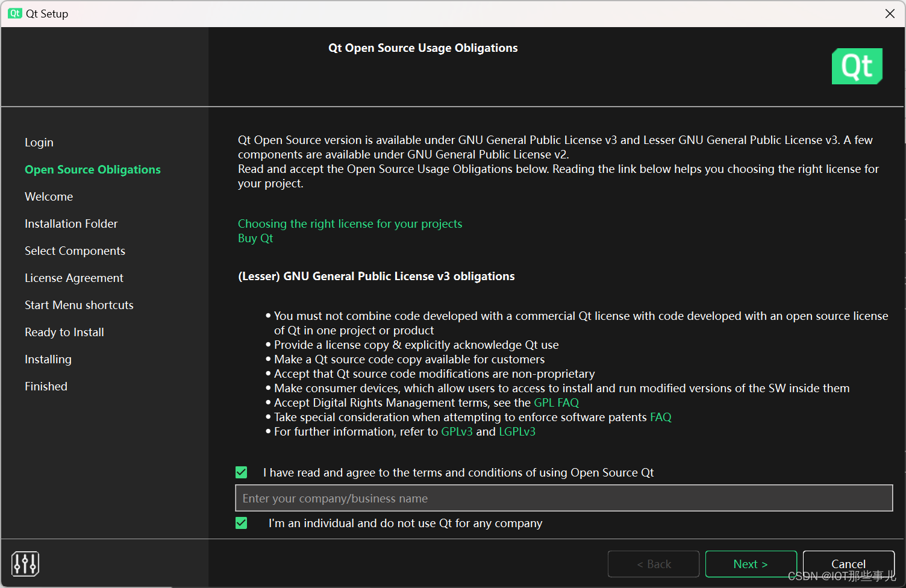Click the Qt Open Source Usage Obligations heading
The width and height of the screenshot is (906, 588).
click(423, 48)
